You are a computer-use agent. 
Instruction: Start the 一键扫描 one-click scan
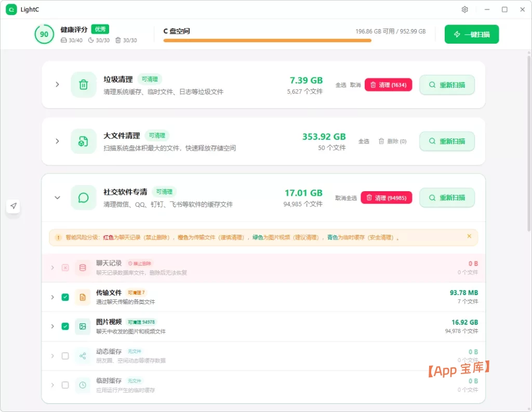point(472,34)
